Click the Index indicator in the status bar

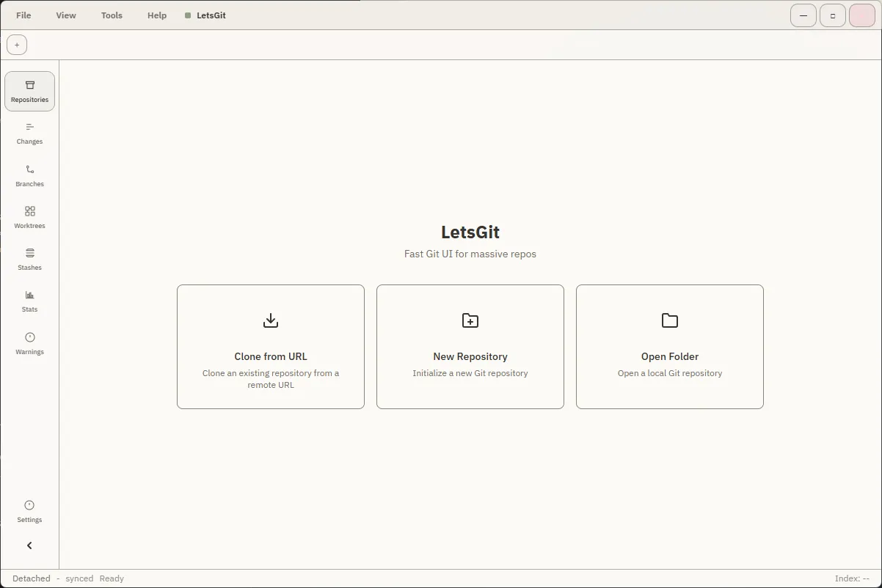click(853, 578)
